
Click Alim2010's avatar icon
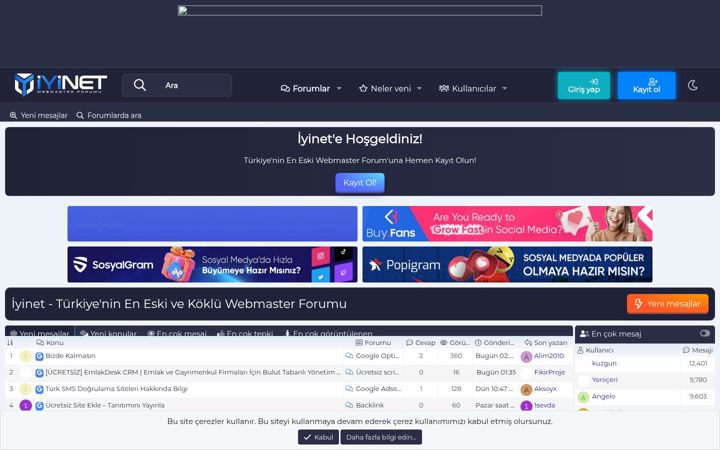526,357
